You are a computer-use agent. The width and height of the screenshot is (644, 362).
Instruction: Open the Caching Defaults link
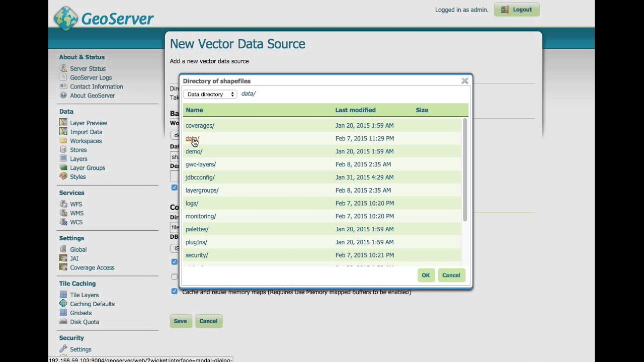point(92,304)
